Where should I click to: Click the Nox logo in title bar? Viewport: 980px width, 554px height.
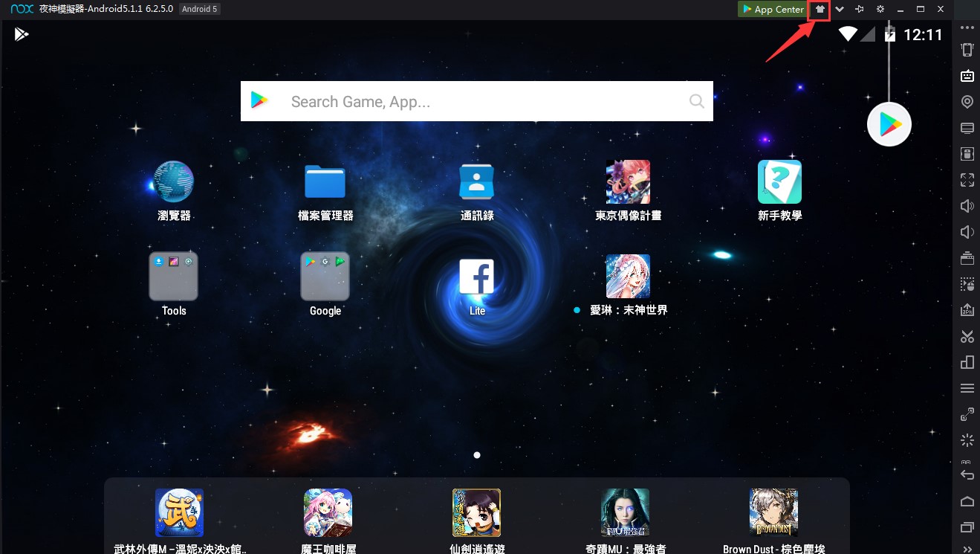(22, 9)
